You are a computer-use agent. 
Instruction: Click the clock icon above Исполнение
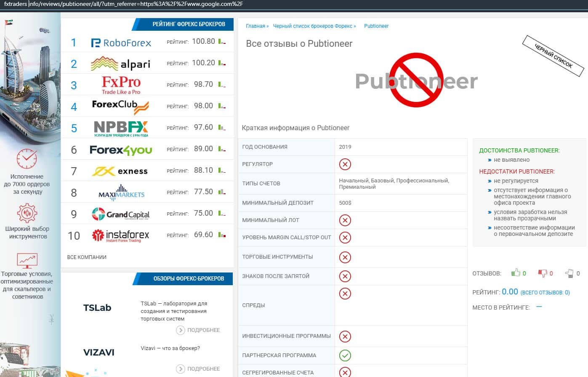coord(27,159)
